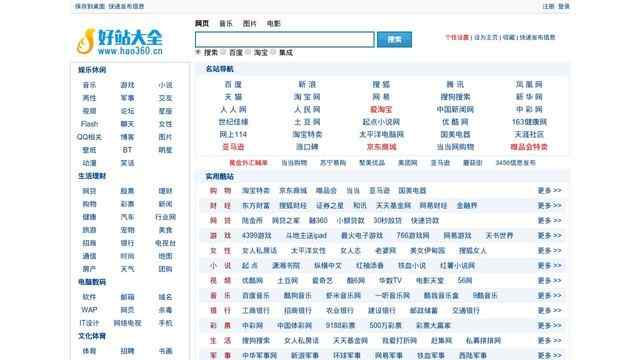Open the Flash category in left sidebar
The height and width of the screenshot is (360, 640).
[x=89, y=124]
